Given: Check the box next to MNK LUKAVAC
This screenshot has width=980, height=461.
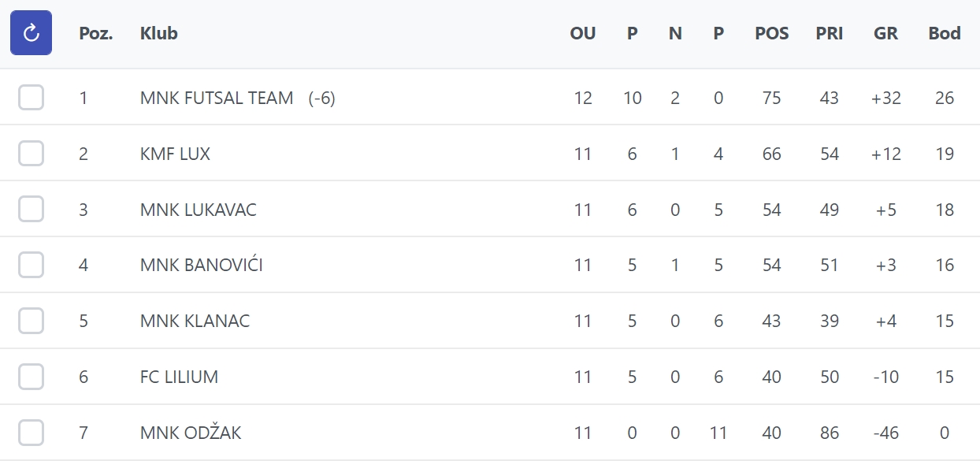Looking at the screenshot, I should pos(31,210).
